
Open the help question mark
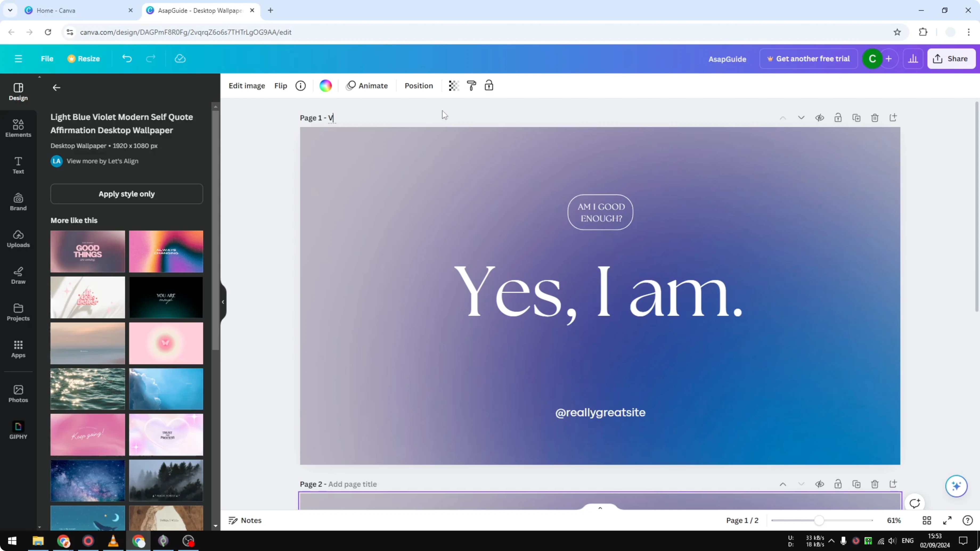pyautogui.click(x=967, y=520)
